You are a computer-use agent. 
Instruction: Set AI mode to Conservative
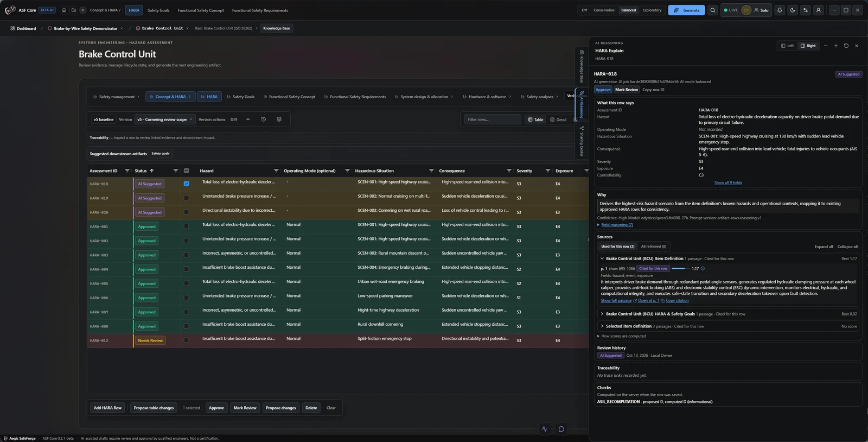(604, 10)
